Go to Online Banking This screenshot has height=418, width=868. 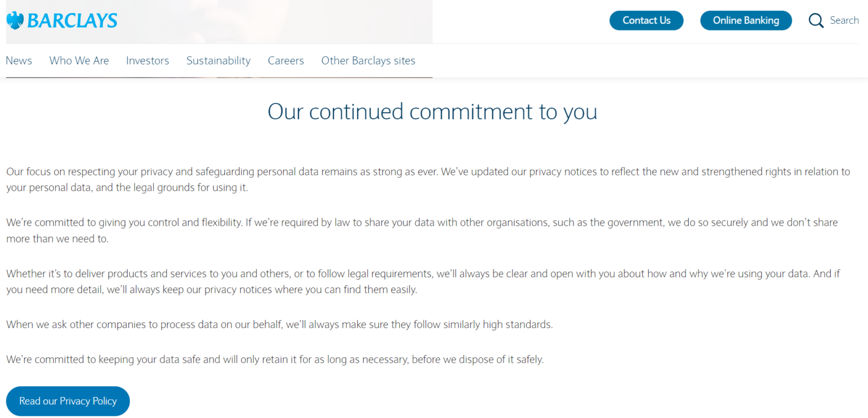[x=746, y=20]
